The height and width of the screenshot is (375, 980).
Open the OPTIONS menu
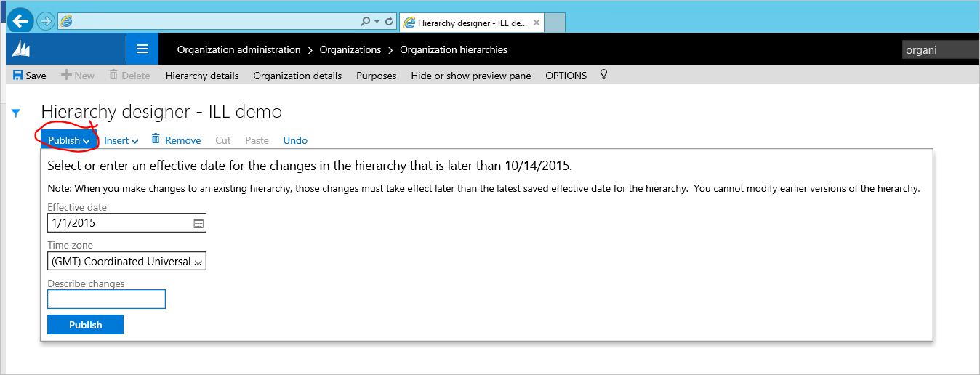(x=566, y=76)
